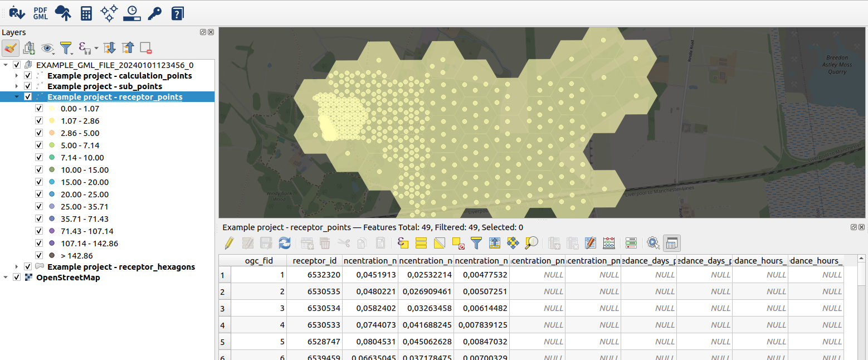Viewport: 868px width, 360px height.
Task: Refresh the attribute table with reload button
Action: tap(284, 243)
